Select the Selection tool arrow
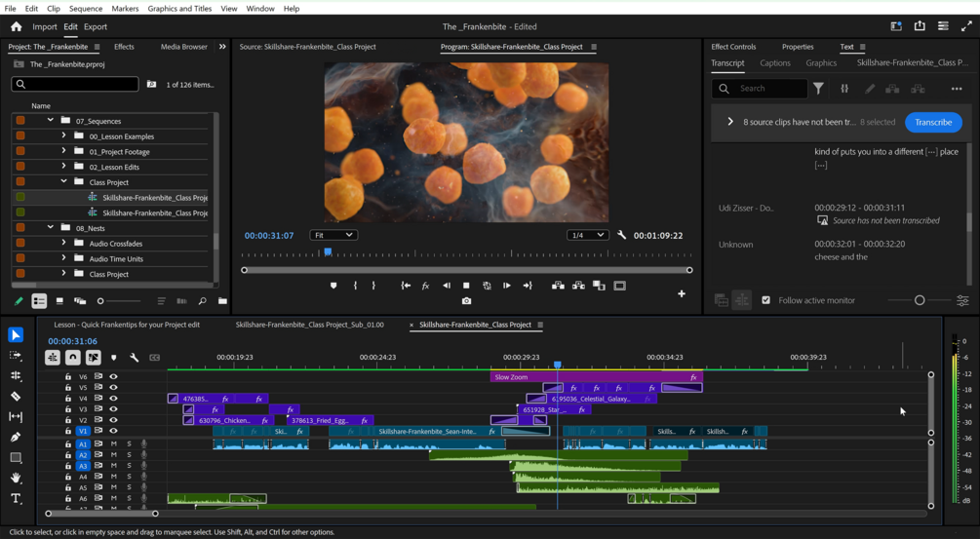The image size is (980, 539). tap(16, 334)
